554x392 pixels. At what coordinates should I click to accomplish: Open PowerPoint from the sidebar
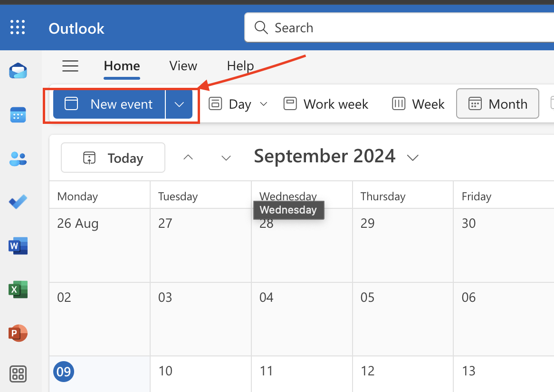[x=18, y=333]
